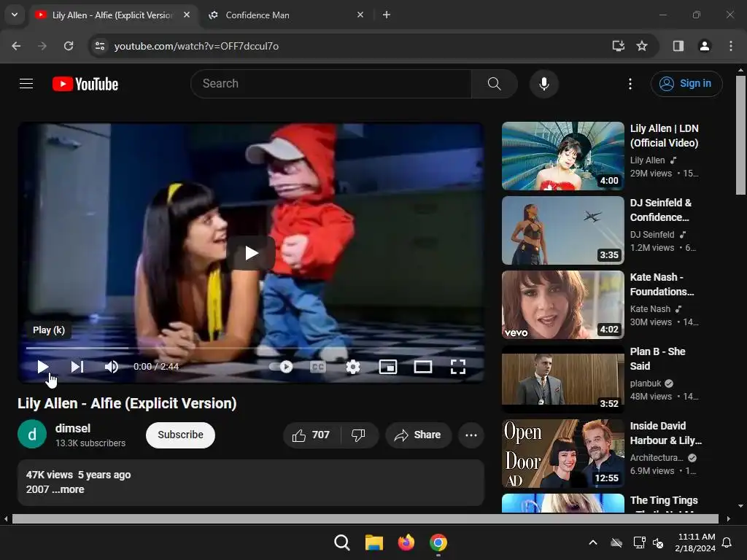Open the YouTube hamburger guide menu
The height and width of the screenshot is (560, 747).
tap(26, 84)
